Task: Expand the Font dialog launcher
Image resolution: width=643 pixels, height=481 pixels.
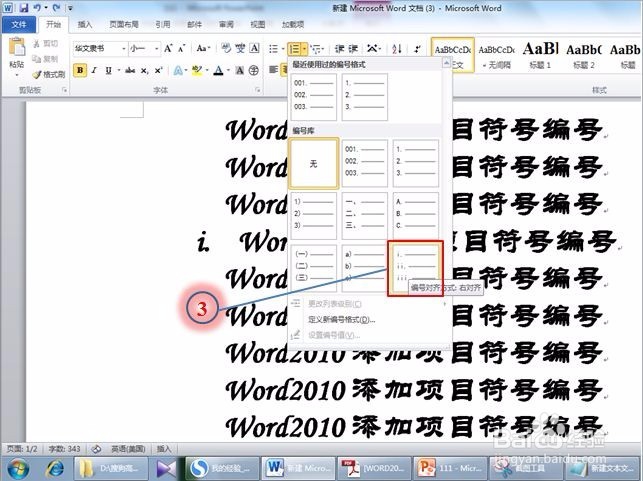Action: click(x=258, y=90)
